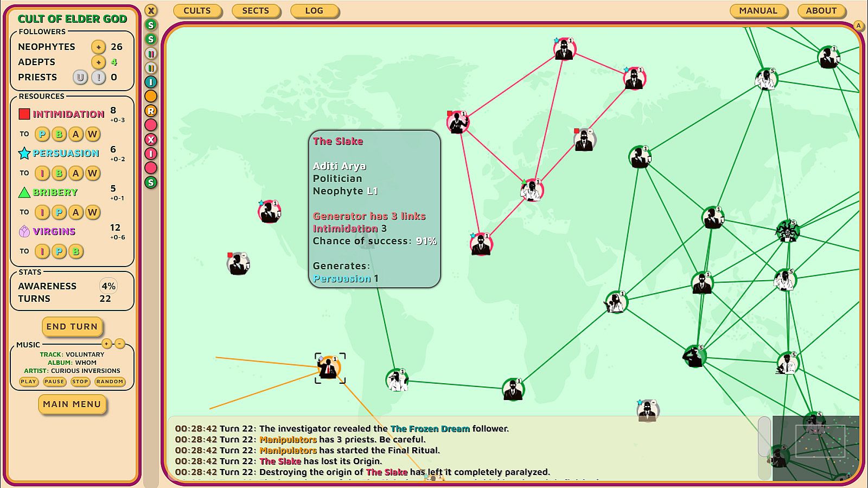Return to the Main Menu
The height and width of the screenshot is (488, 868).
point(72,404)
